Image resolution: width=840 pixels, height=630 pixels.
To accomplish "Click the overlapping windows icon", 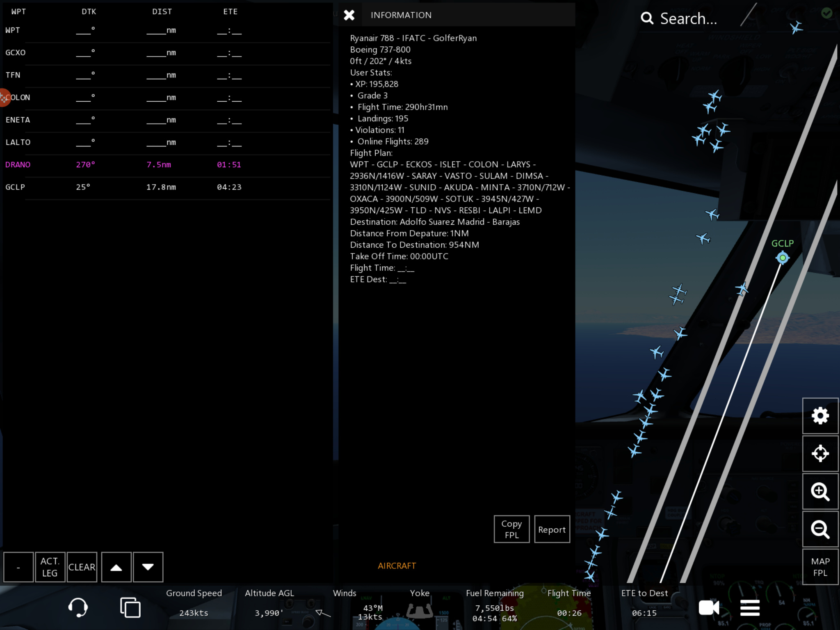I will tap(130, 607).
